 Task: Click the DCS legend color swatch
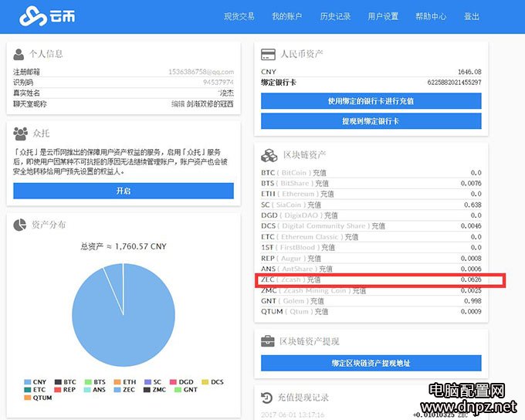[x=205, y=382]
